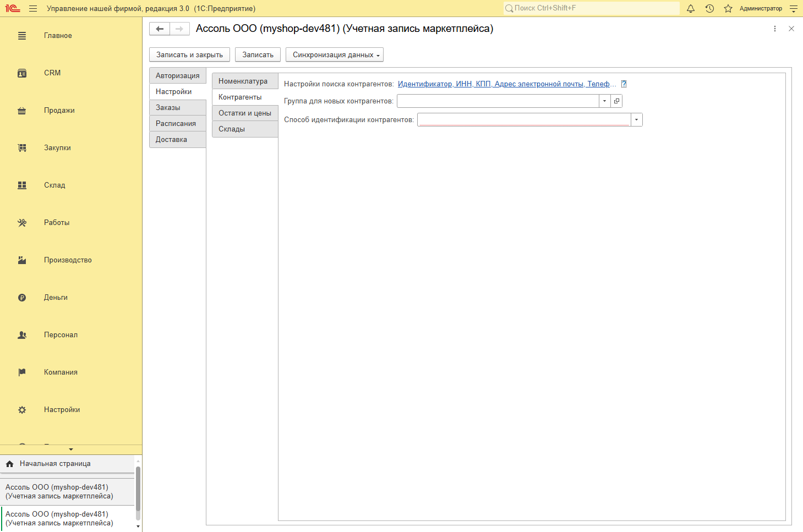Open panel settings icon beside Администратор
The height and width of the screenshot is (532, 803).
(793, 8)
